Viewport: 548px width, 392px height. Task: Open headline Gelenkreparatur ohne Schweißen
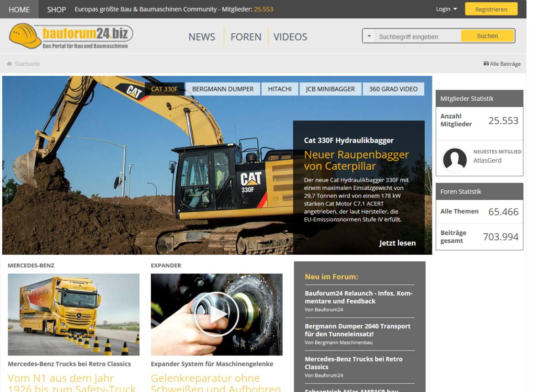tap(216, 383)
